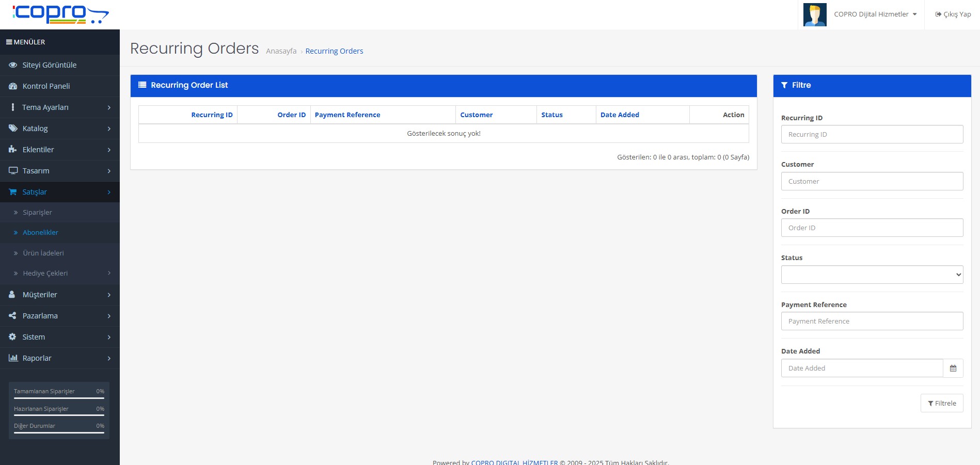Expand the Pazarlama sidebar menu
This screenshot has height=465, width=980.
pyautogui.click(x=60, y=316)
